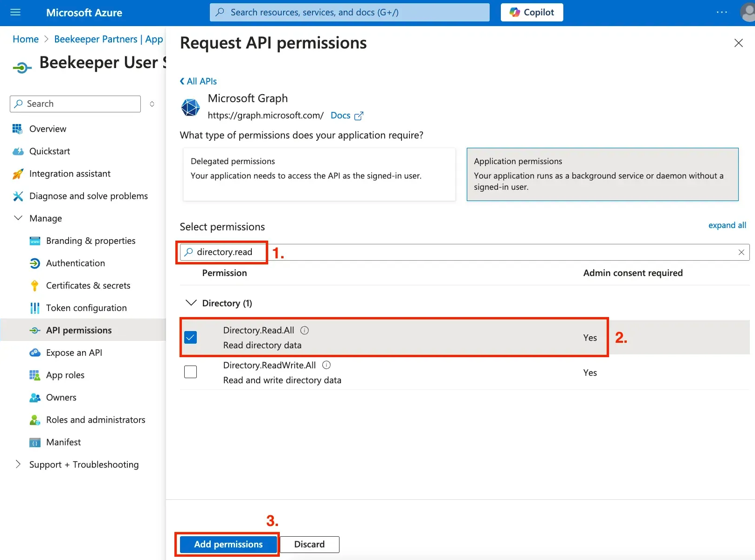
Task: Expand Support + Troubleshooting section
Action: click(18, 464)
